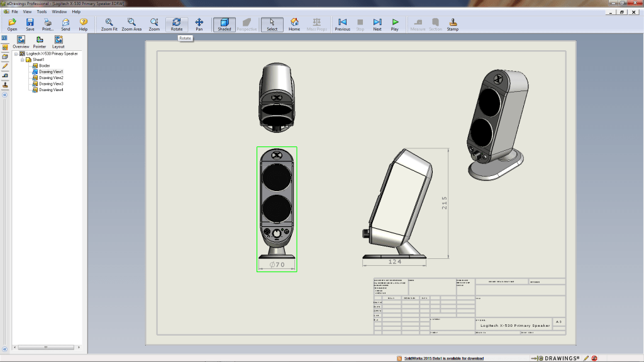Screen dimensions: 644x362
Task: Select Drawing View3 in the tree
Action: [x=51, y=84]
